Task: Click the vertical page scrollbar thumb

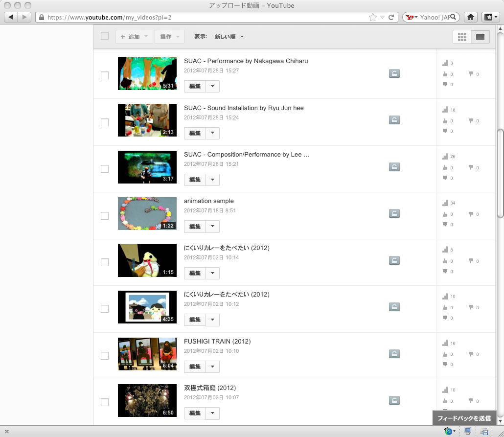Action: click(500, 174)
